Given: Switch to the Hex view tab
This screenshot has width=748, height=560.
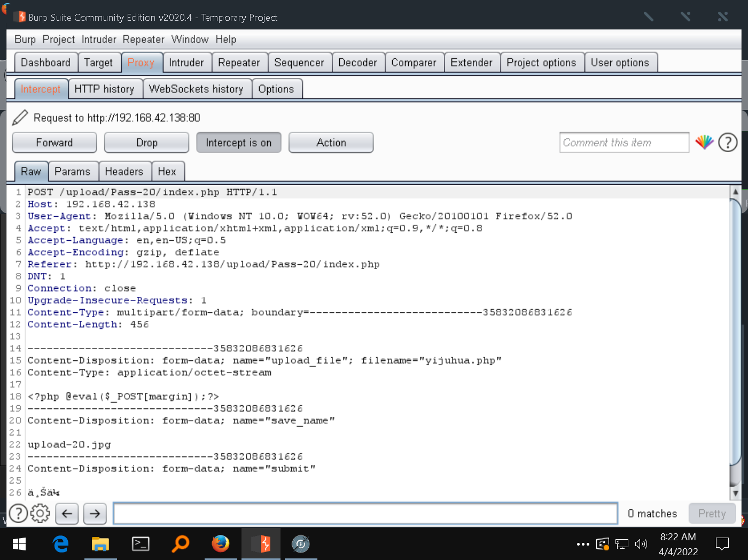Looking at the screenshot, I should tap(167, 171).
